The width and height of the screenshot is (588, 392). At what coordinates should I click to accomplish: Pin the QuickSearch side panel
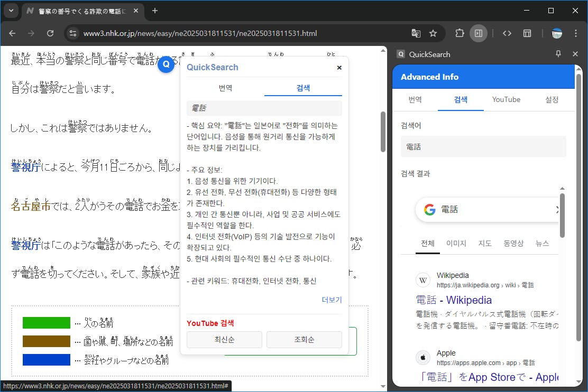click(558, 54)
